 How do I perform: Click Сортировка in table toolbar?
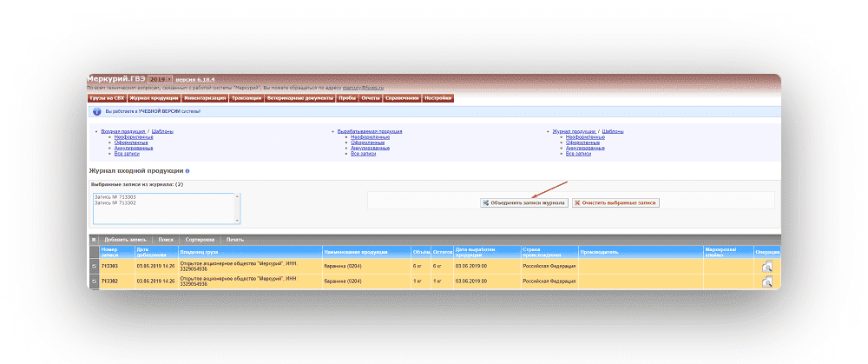(200, 240)
